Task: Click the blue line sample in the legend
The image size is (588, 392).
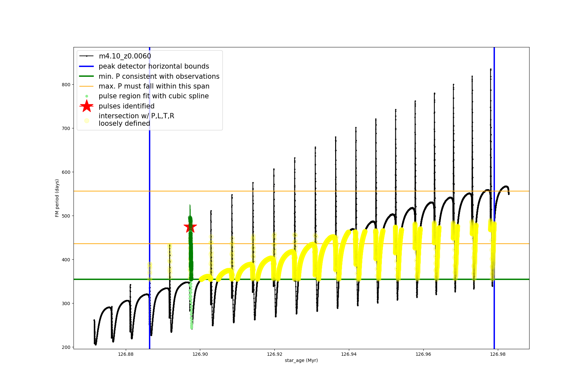Action: [87, 66]
